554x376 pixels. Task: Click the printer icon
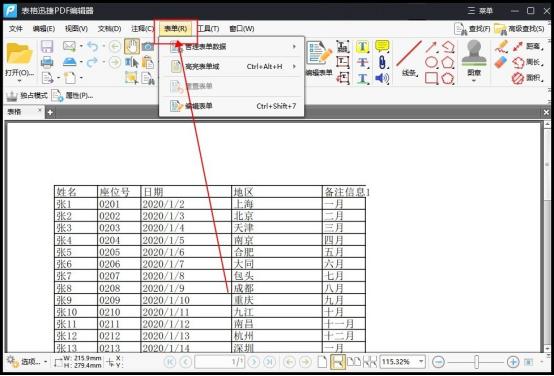[47, 62]
